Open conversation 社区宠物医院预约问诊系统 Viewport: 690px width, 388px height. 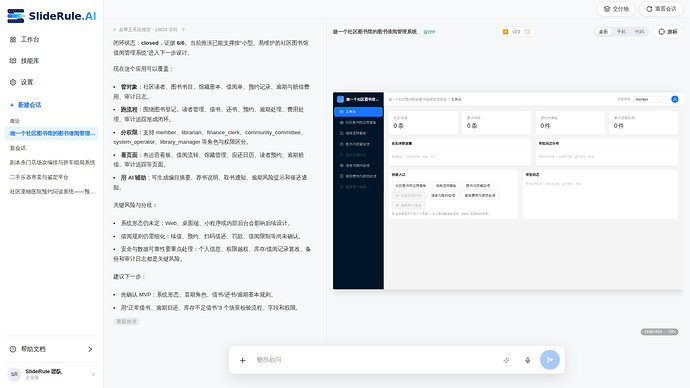click(x=52, y=191)
